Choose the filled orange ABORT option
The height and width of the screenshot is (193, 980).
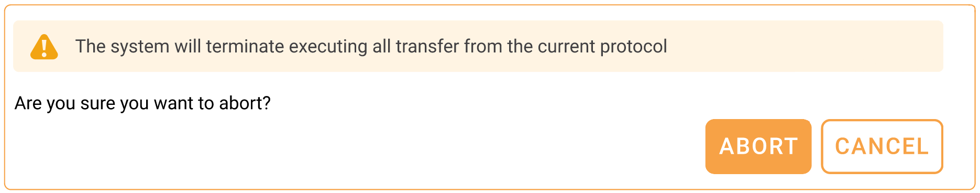point(758,146)
